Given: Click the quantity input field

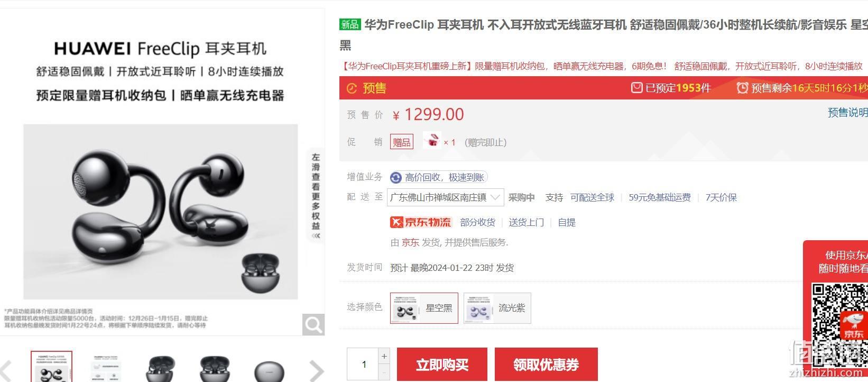Looking at the screenshot, I should (x=363, y=364).
